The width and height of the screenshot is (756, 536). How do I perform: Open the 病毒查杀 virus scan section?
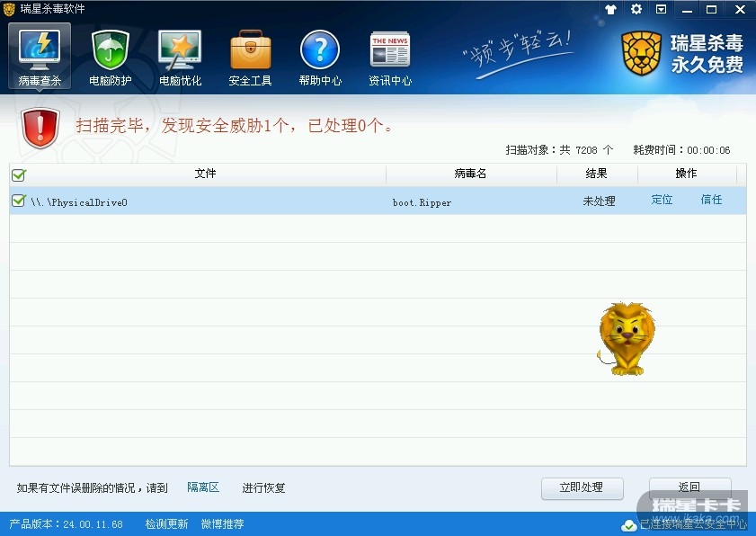click(x=40, y=57)
